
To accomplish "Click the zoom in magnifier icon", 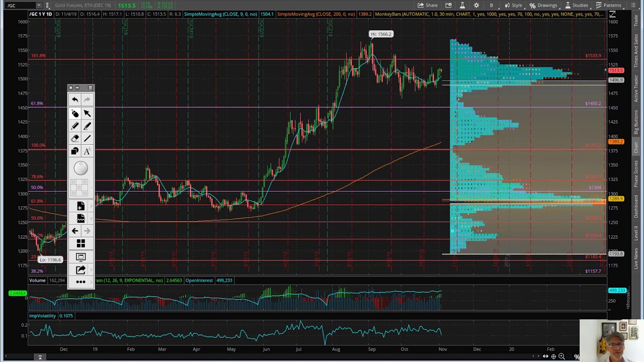I will (561, 356).
